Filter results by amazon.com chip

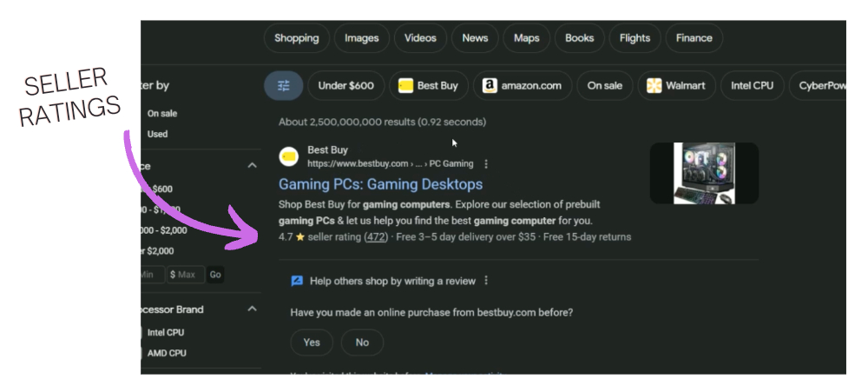pos(523,86)
